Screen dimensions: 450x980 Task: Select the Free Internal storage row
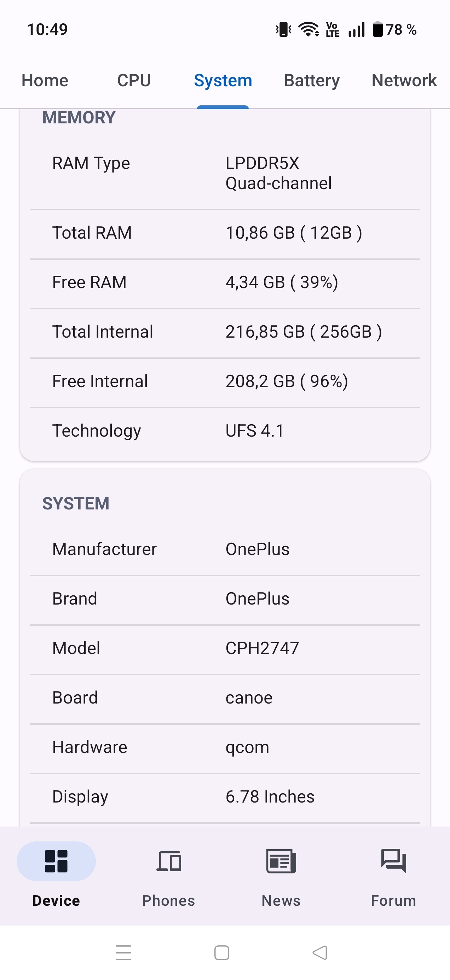click(225, 381)
